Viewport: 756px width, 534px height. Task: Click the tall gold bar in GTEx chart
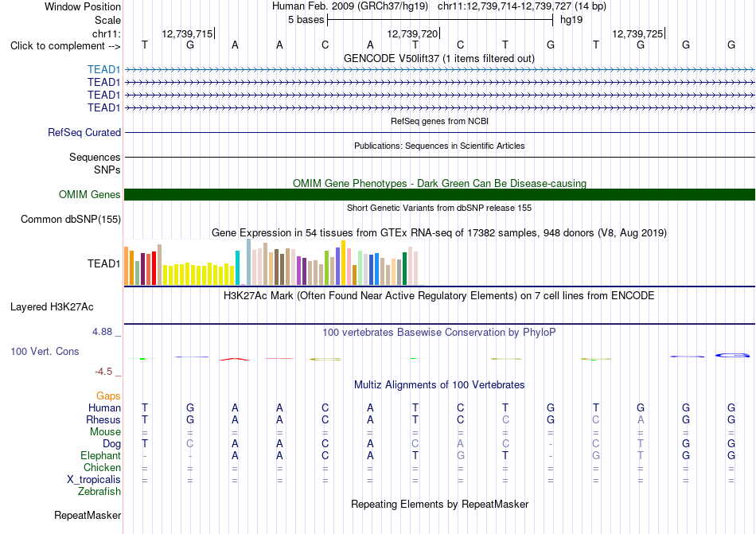tap(343, 263)
